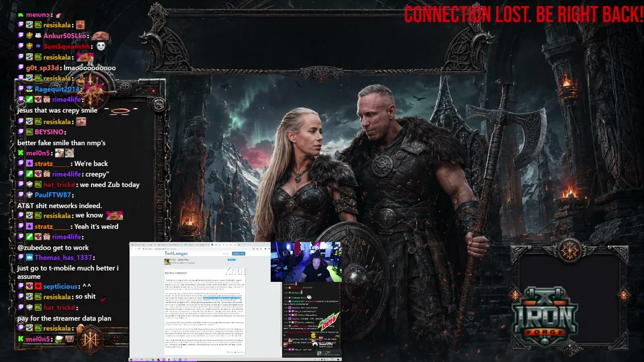
Task: Click the blue button in the TwitLonger header
Action: point(239,253)
